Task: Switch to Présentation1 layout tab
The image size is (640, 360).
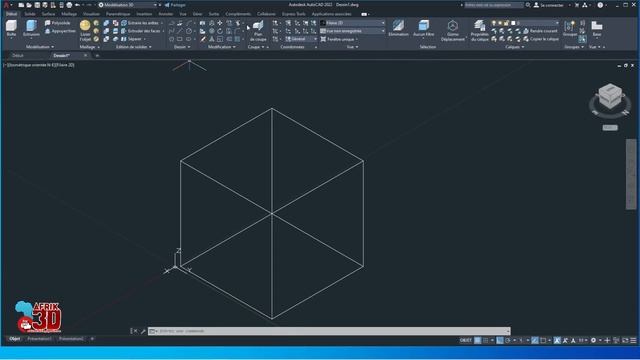Action: coord(39,339)
